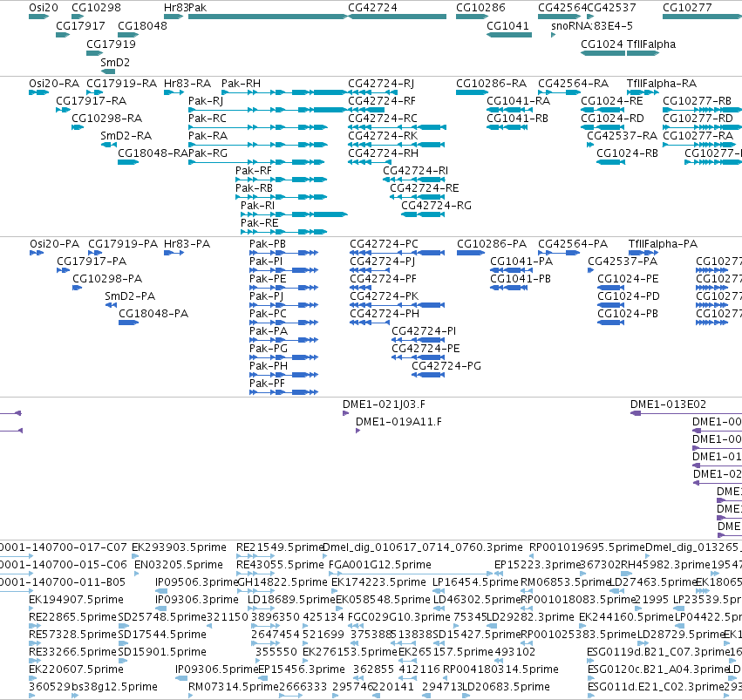Open the Pak-RF transcript
The width and height of the screenshot is (742, 700).
coord(282,180)
